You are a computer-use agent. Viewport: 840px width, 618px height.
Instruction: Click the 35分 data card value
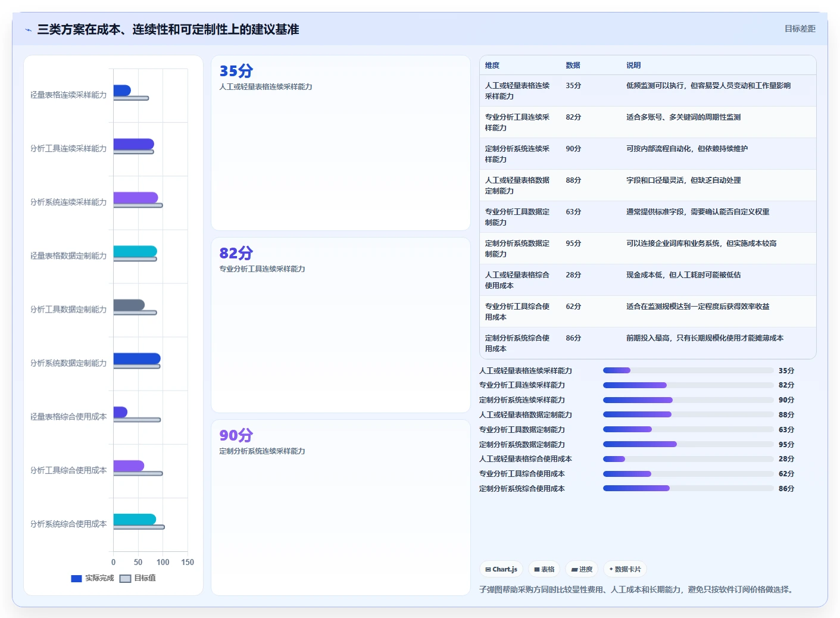236,71
